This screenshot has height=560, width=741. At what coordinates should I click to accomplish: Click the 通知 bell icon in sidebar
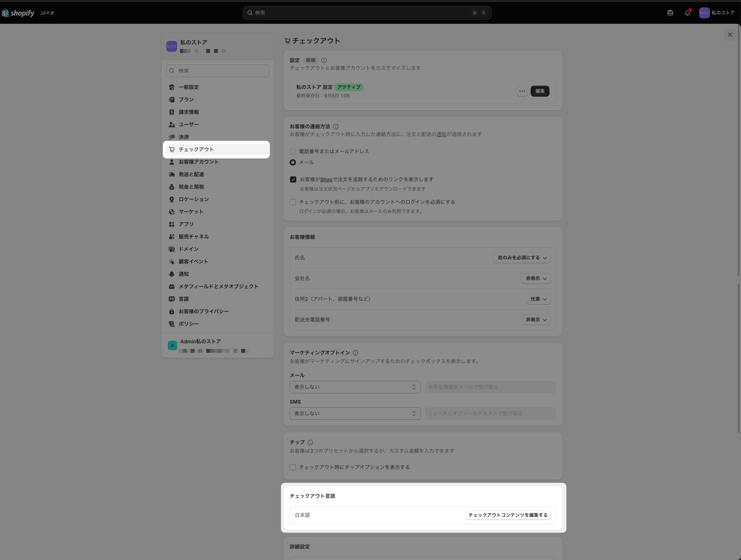172,274
